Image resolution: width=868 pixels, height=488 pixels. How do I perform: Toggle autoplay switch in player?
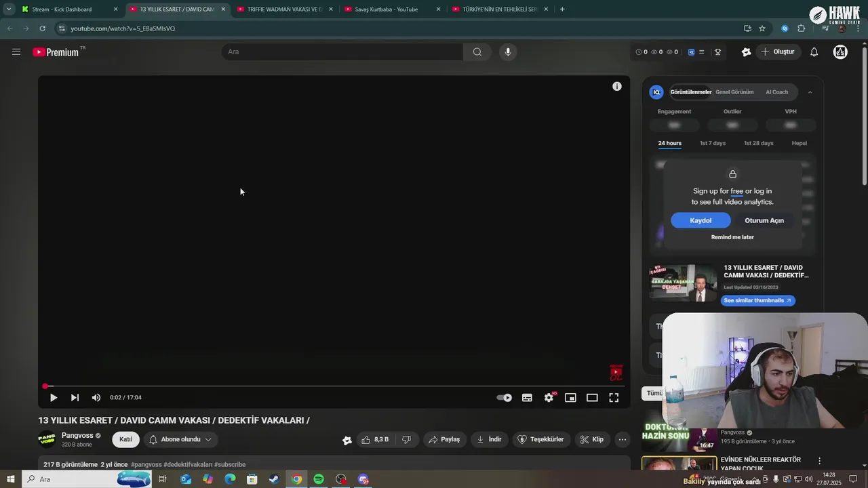pos(505,398)
